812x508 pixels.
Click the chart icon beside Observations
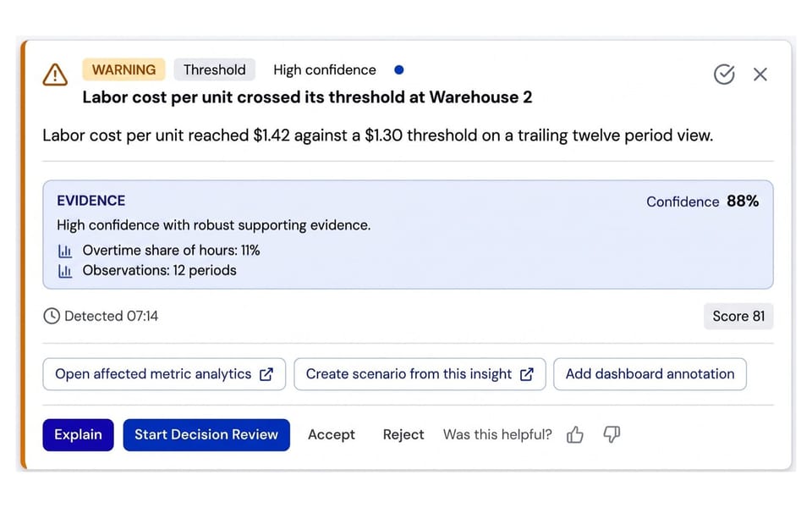click(65, 271)
